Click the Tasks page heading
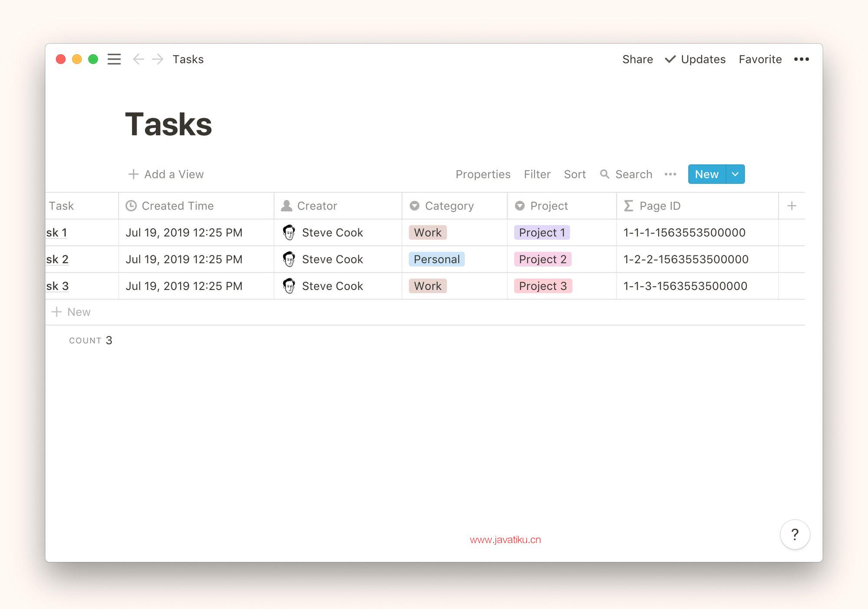 point(168,124)
